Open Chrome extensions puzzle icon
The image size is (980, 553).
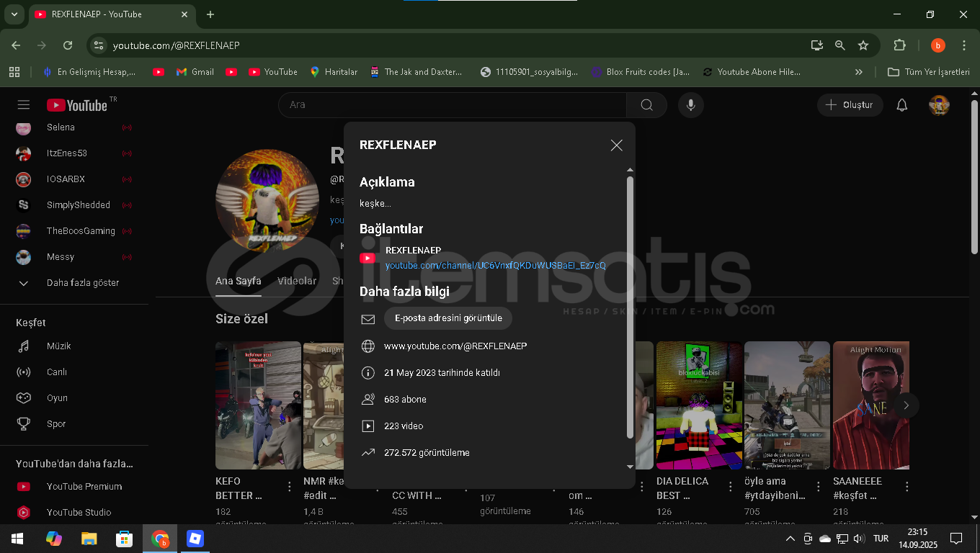click(899, 45)
